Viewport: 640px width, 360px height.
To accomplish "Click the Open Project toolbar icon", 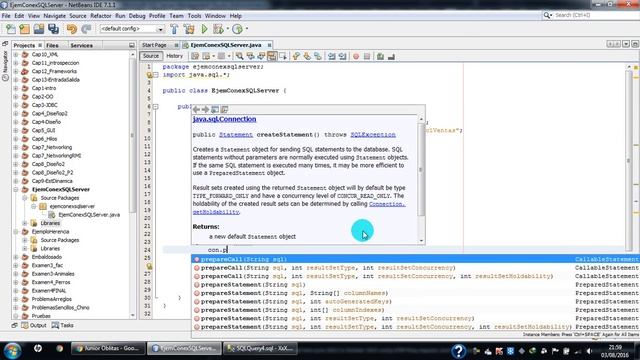I will [x=39, y=29].
